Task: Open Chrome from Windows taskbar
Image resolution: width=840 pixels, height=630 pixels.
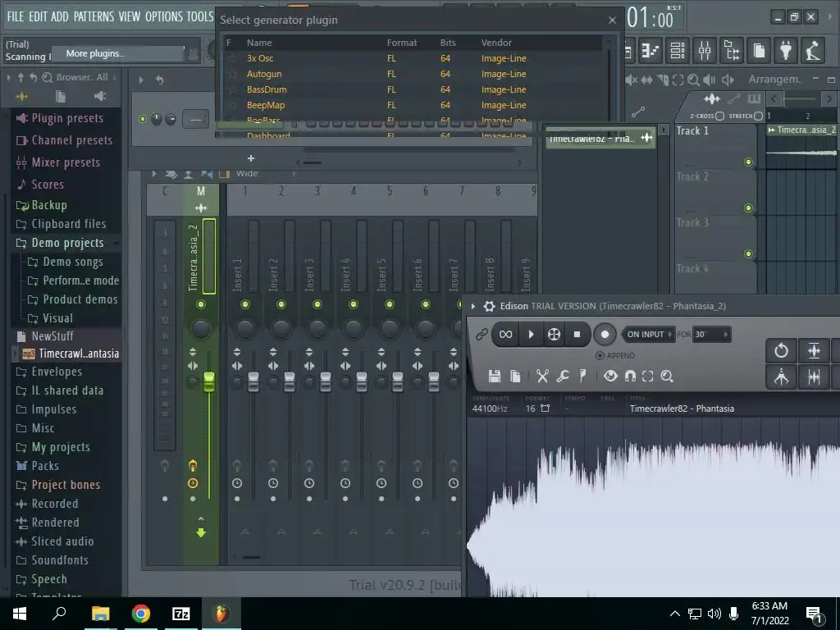Action: click(x=141, y=614)
